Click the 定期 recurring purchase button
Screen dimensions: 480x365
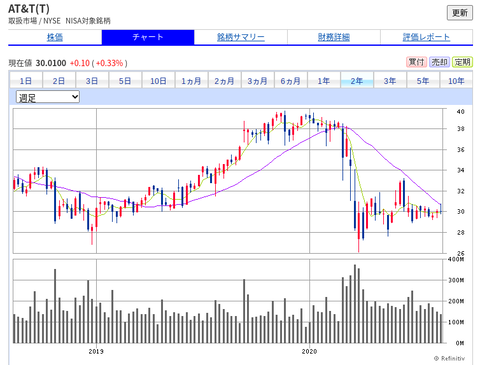462,62
